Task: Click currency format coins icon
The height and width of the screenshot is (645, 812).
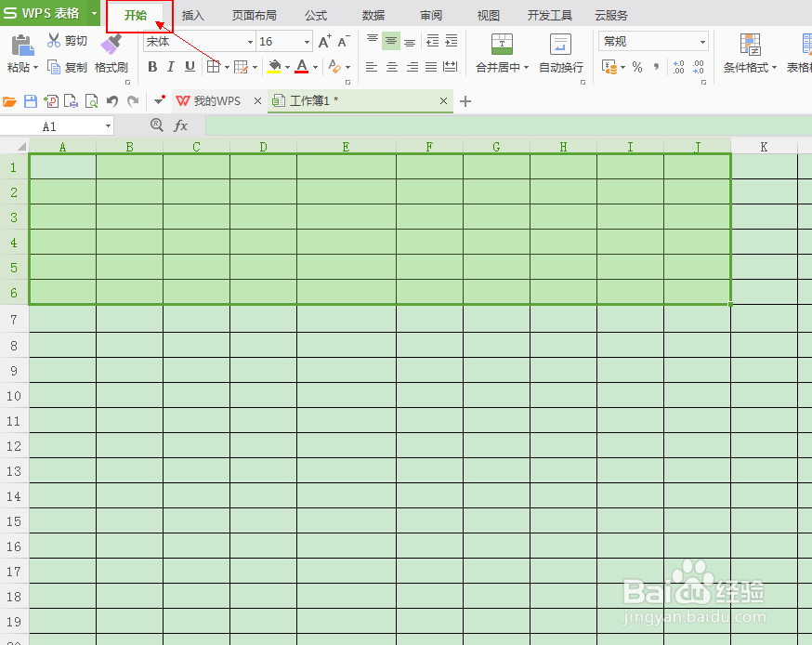Action: click(x=609, y=67)
